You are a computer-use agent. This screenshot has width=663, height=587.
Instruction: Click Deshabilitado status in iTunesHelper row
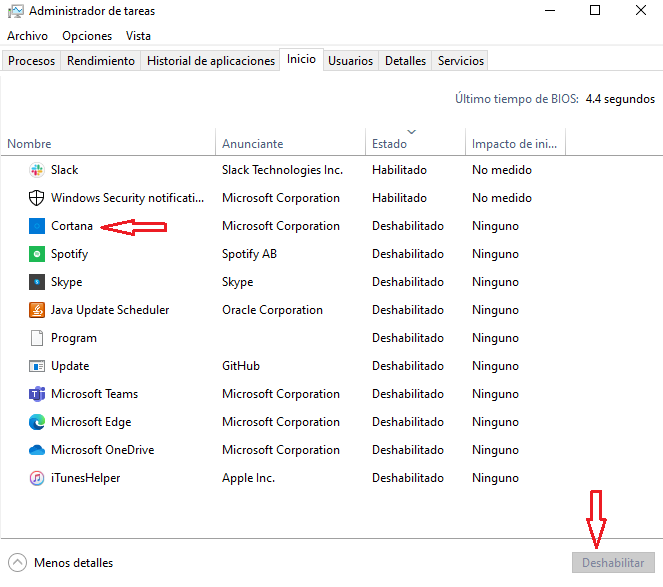pyautogui.click(x=408, y=478)
